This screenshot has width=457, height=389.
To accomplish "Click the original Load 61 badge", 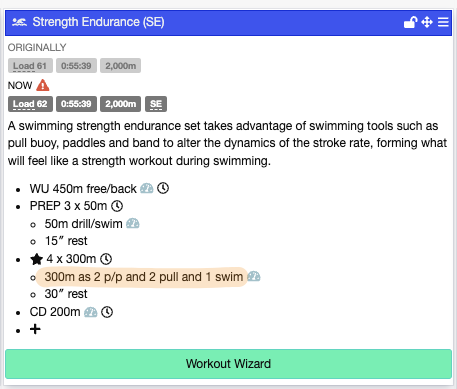I will click(x=30, y=66).
